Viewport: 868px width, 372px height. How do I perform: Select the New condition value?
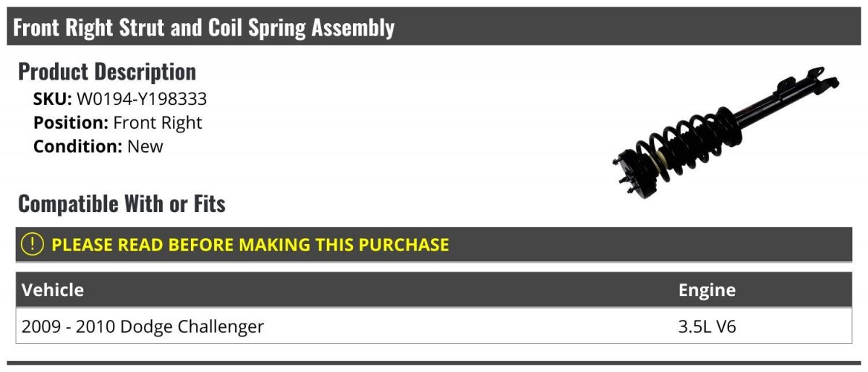[x=145, y=146]
